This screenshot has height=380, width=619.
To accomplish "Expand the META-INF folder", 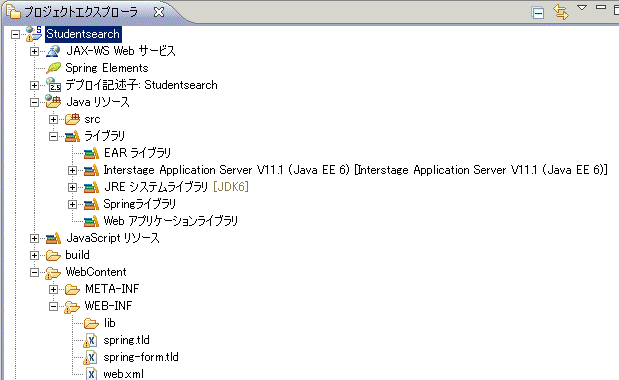I will click(53, 289).
